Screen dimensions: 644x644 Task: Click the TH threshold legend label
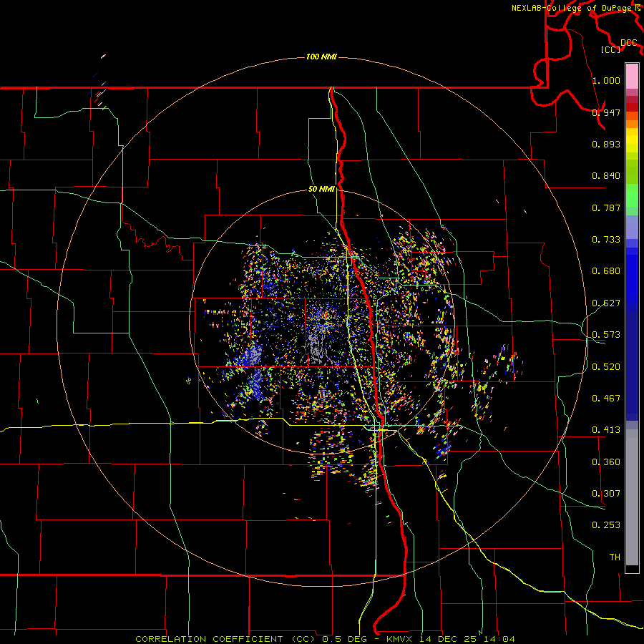pos(615,557)
